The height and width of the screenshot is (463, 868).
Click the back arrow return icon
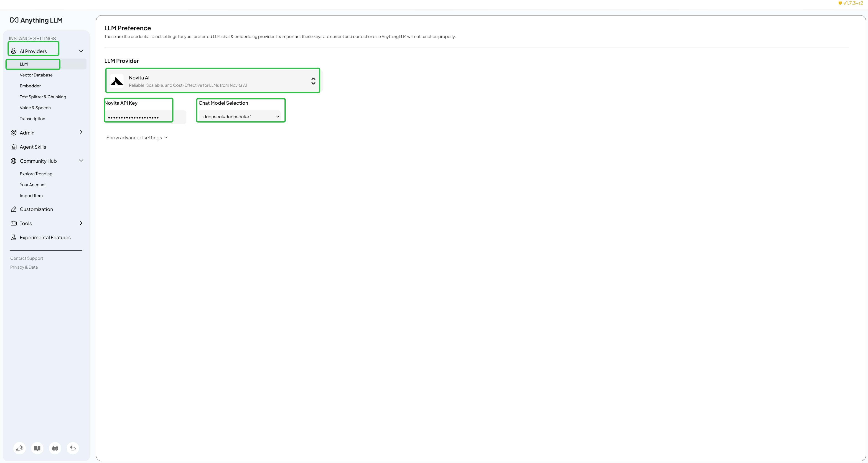(x=73, y=448)
